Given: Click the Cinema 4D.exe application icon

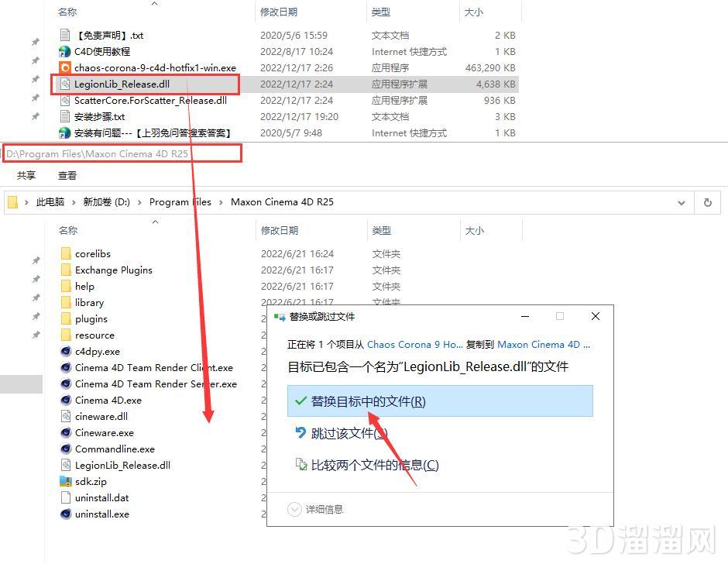Looking at the screenshot, I should 66,401.
